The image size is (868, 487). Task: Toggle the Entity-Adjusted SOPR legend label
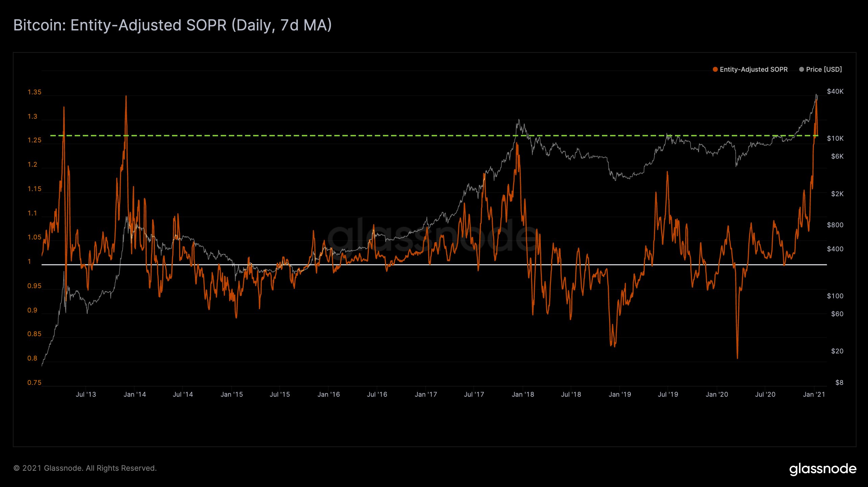[x=753, y=69]
